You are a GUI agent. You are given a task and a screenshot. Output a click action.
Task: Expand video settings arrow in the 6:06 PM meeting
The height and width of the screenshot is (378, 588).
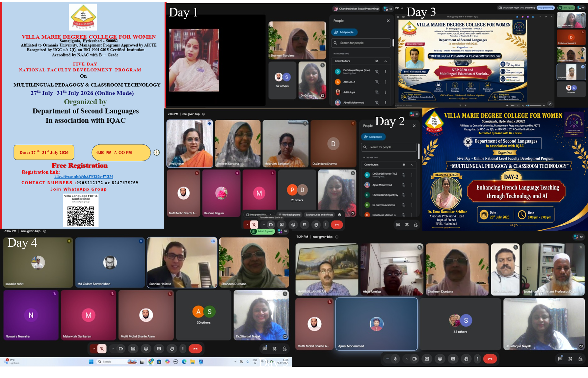113,348
